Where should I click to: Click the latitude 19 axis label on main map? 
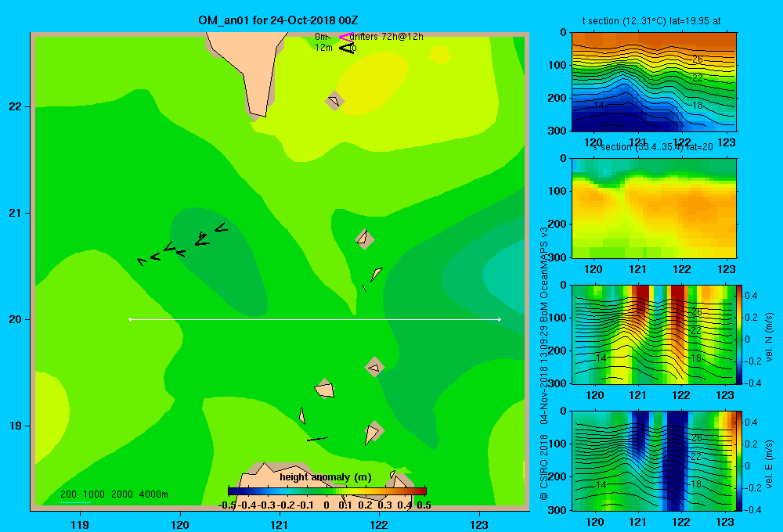point(16,426)
